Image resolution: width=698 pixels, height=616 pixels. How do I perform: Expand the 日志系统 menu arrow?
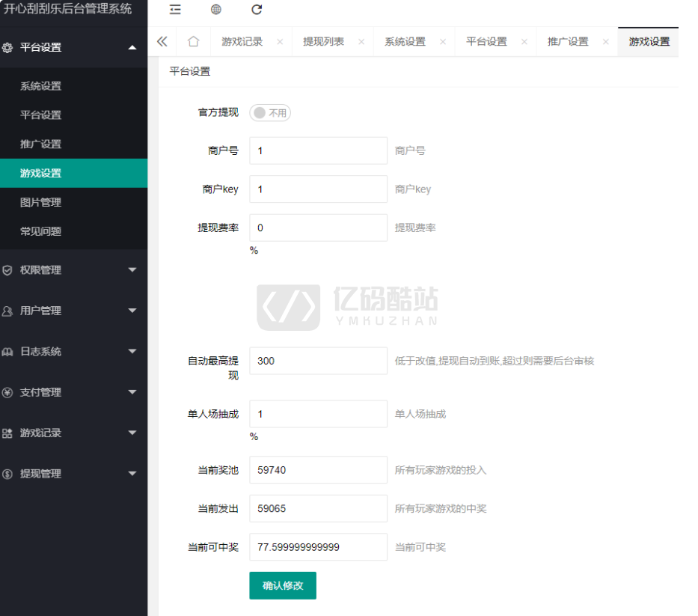(x=132, y=351)
